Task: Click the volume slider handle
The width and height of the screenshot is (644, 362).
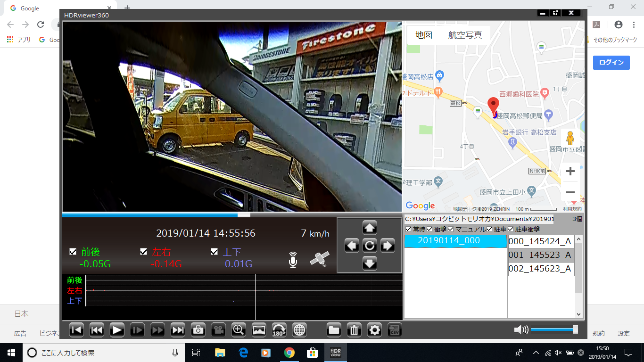Action: pos(575,329)
